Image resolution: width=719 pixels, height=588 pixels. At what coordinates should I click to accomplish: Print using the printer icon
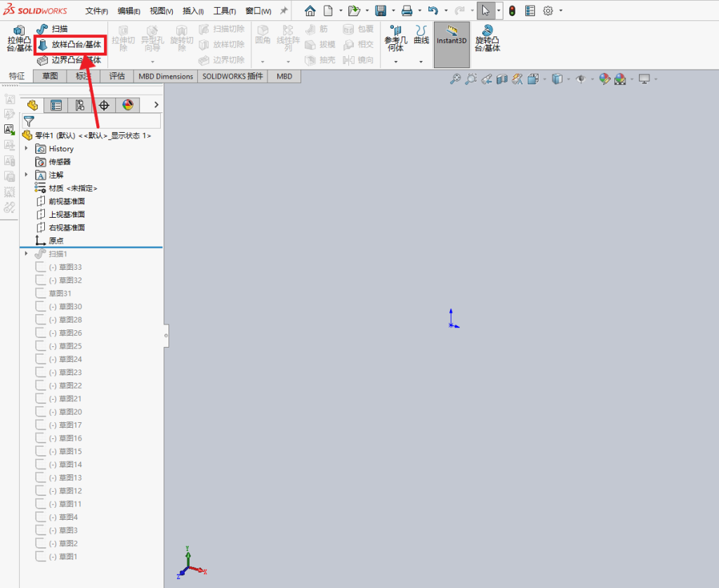(407, 11)
